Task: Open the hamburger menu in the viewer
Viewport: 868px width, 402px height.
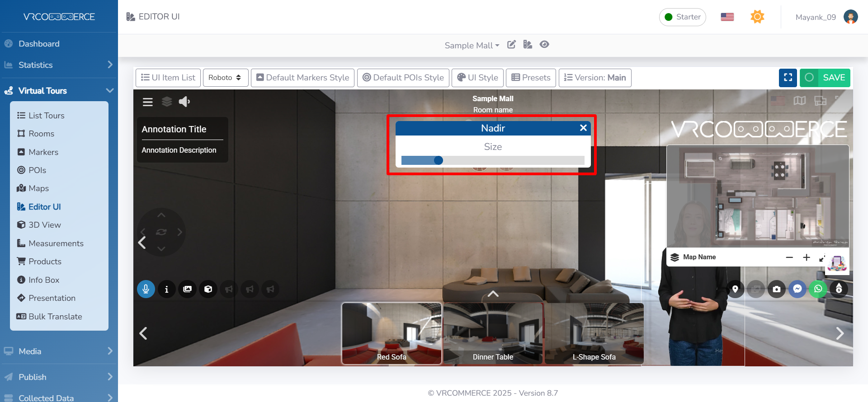Action: (x=147, y=102)
